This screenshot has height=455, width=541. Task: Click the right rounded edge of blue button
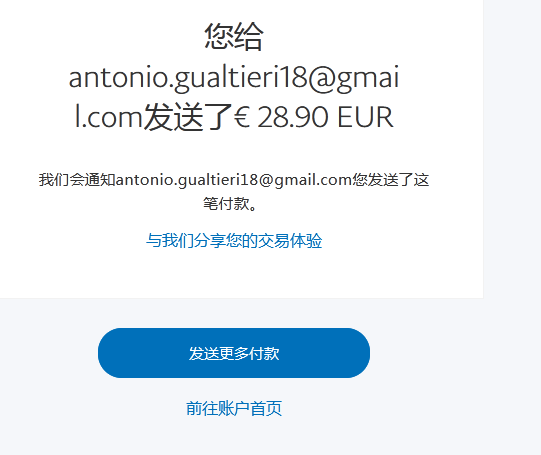click(x=358, y=353)
